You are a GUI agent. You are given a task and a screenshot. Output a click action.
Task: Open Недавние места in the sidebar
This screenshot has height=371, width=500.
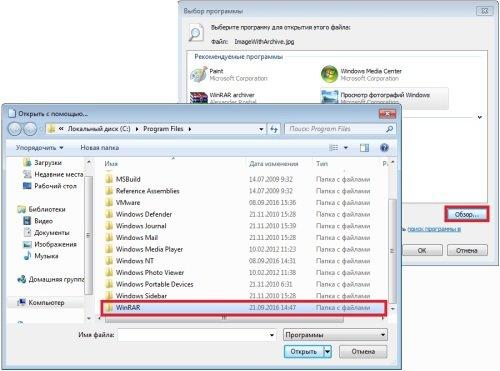53,174
